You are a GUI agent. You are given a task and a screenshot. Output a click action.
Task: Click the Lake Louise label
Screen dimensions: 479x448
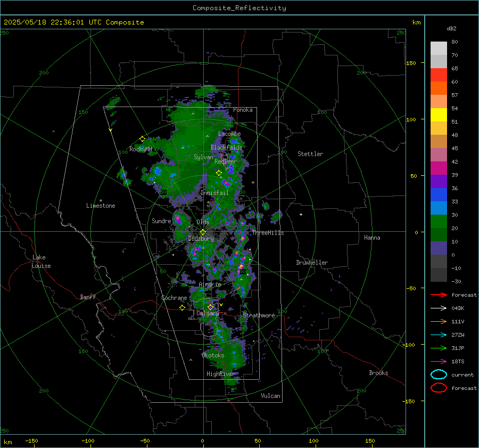[x=41, y=262]
